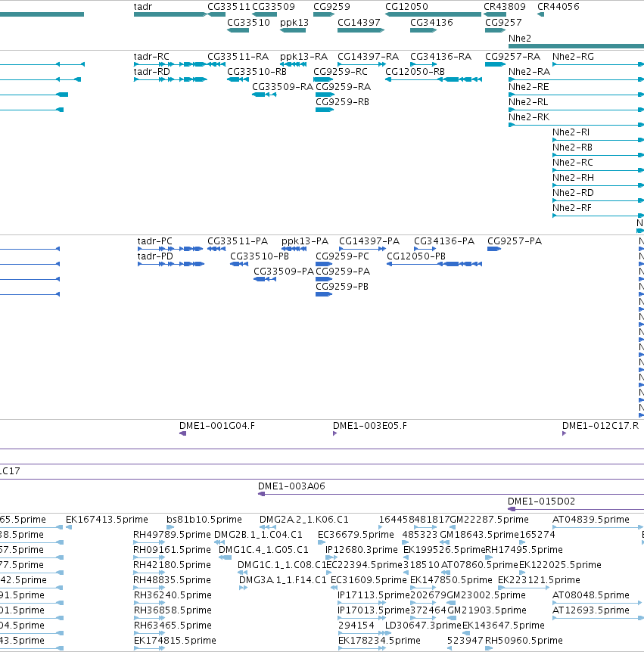
Task: Click transcript Nhe2-RD
Action: [x=573, y=193]
